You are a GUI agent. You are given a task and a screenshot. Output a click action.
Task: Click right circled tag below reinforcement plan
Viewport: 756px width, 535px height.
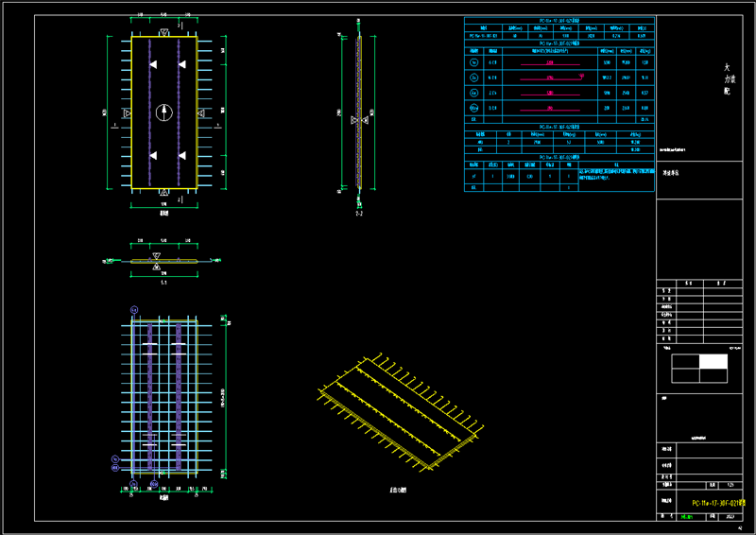(154, 484)
